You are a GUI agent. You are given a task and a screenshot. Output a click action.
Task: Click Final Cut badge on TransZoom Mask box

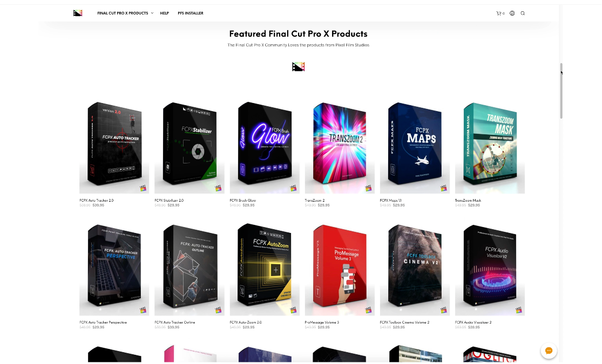click(519, 188)
